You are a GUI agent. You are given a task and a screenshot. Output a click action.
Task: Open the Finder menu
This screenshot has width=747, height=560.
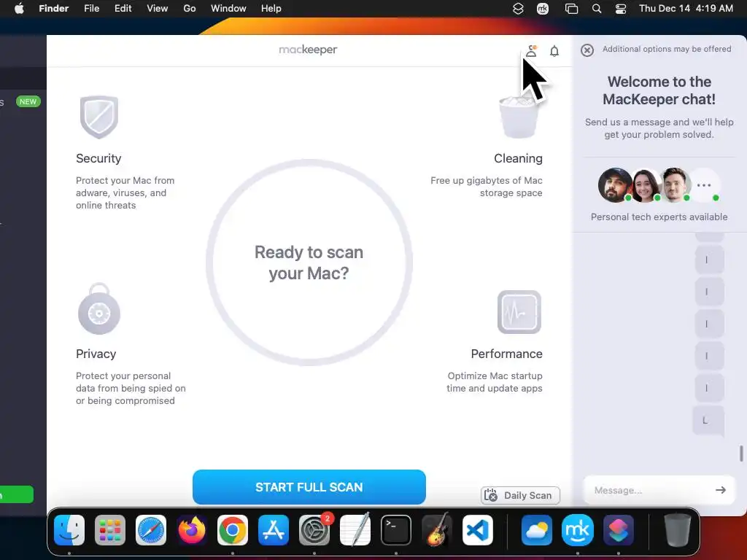[54, 9]
